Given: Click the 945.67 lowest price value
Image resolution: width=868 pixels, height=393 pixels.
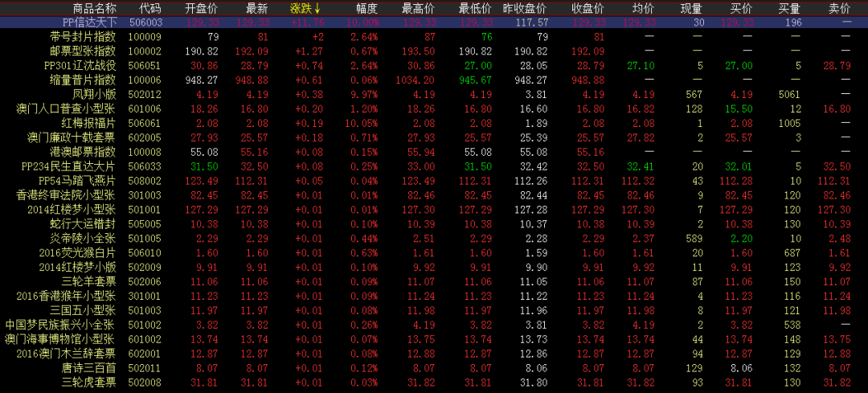Looking at the screenshot, I should [476, 80].
